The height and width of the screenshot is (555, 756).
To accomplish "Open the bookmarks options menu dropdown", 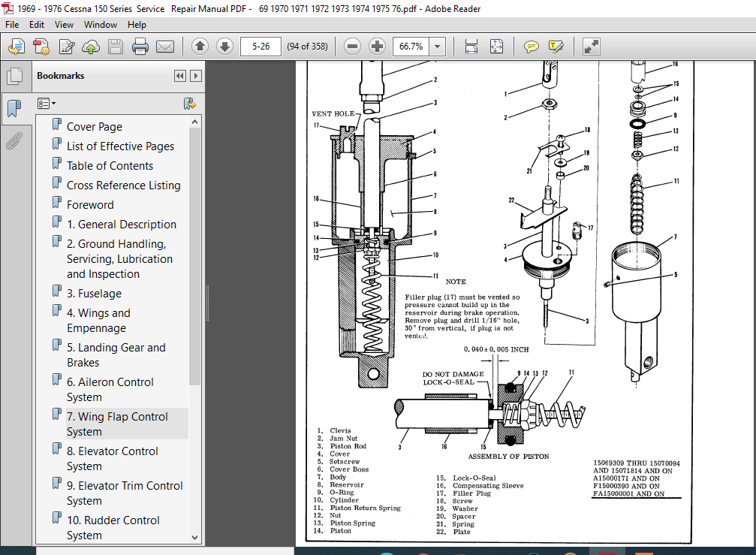I will 47,103.
